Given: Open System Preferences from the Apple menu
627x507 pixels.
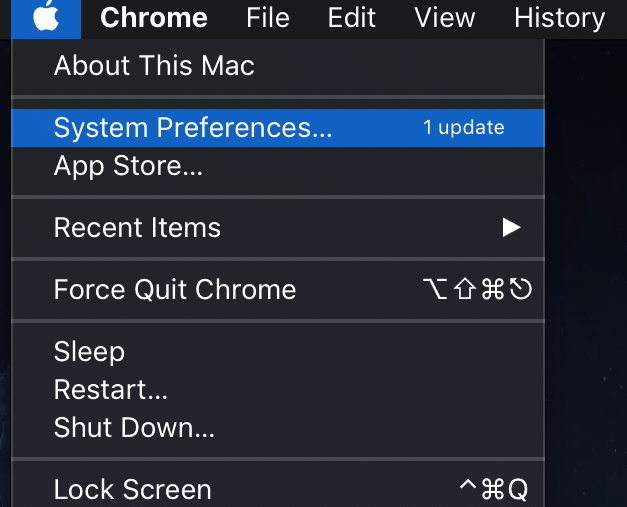Looking at the screenshot, I should 278,128.
